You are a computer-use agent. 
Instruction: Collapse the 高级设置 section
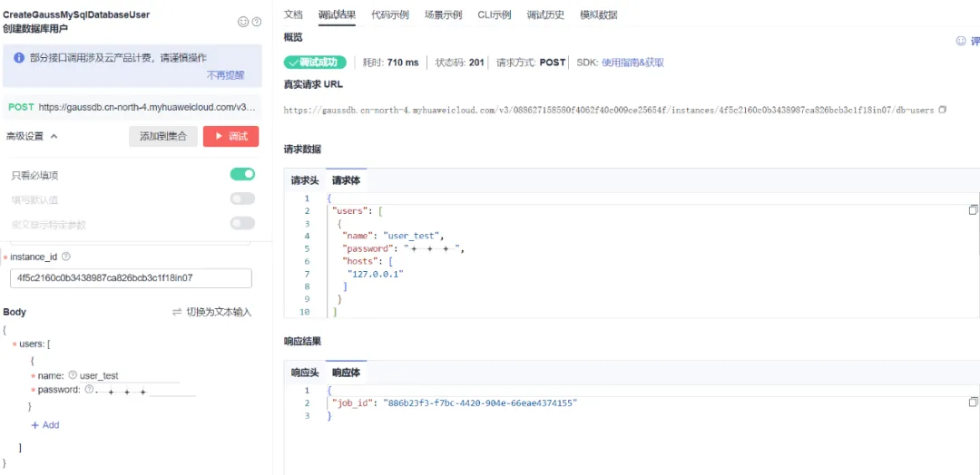tap(31, 136)
